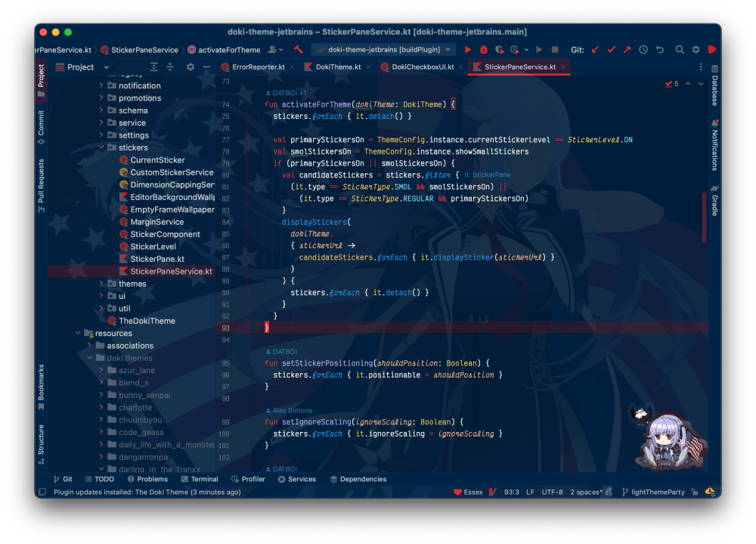Toggle Structure side panel
The width and height of the screenshot is (756, 544).
pos(41,445)
